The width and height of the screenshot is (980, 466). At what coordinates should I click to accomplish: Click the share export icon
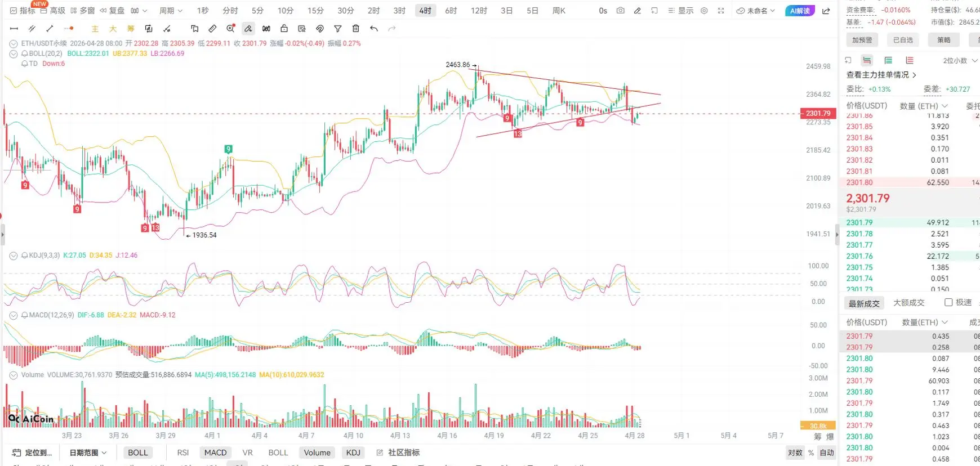(x=826, y=11)
